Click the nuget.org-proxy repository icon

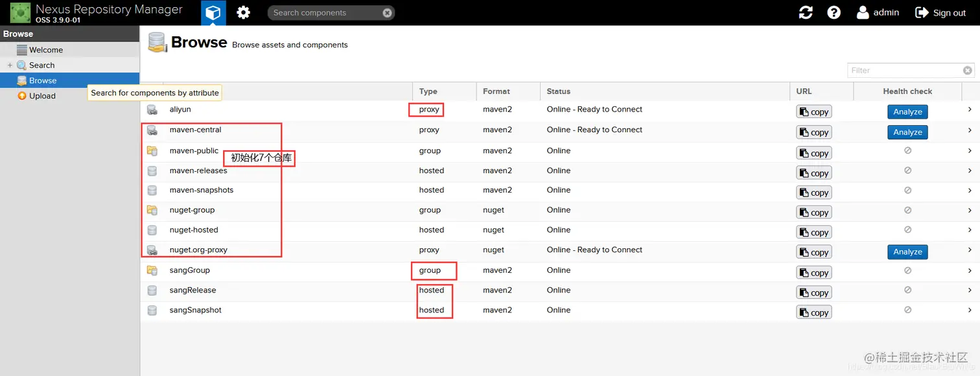click(152, 250)
